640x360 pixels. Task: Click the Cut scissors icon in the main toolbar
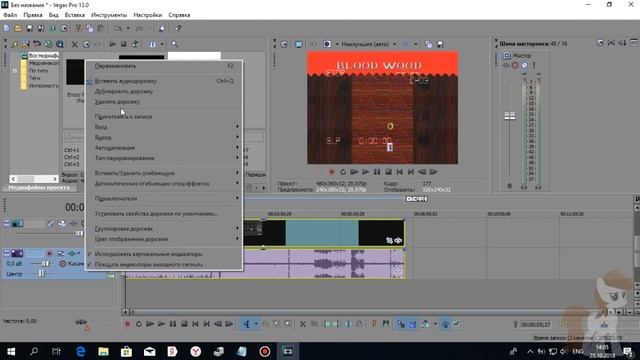[78, 28]
